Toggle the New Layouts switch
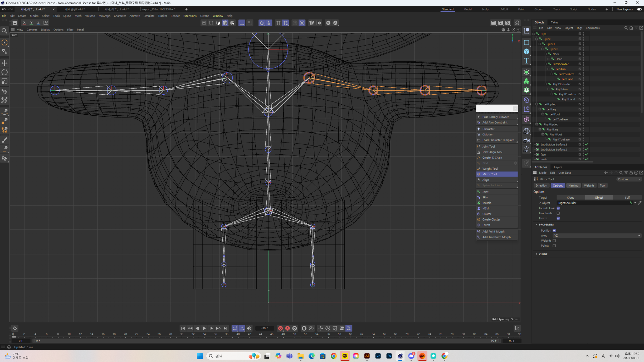 639,9
